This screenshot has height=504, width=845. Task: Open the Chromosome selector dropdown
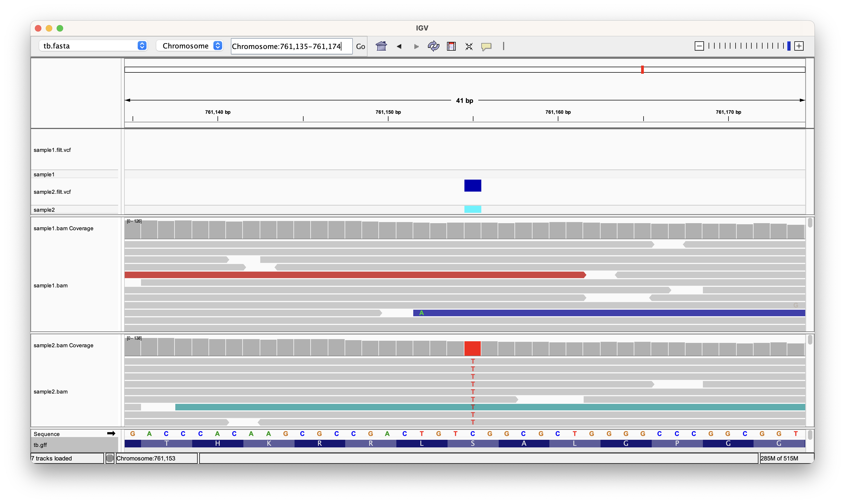click(189, 45)
